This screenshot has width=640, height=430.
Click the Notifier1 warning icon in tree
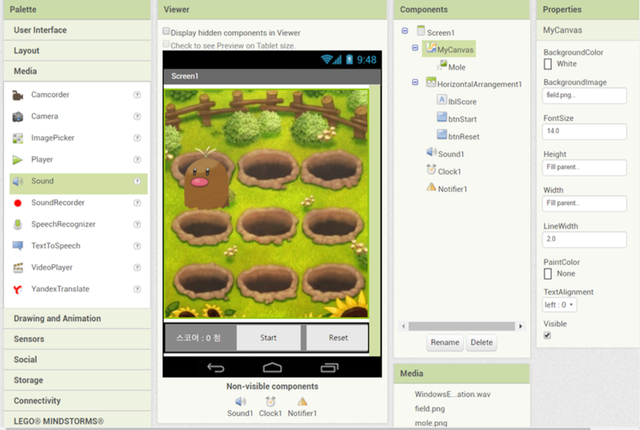click(x=431, y=187)
